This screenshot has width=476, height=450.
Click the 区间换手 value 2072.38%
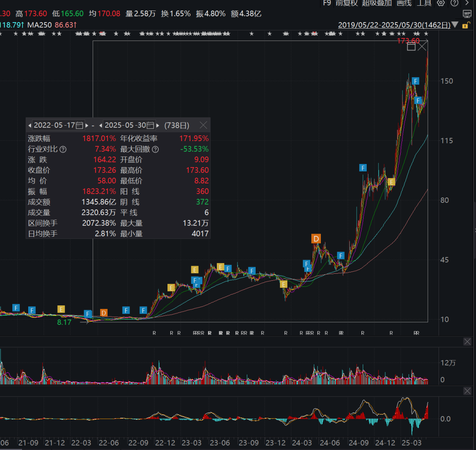coord(99,223)
